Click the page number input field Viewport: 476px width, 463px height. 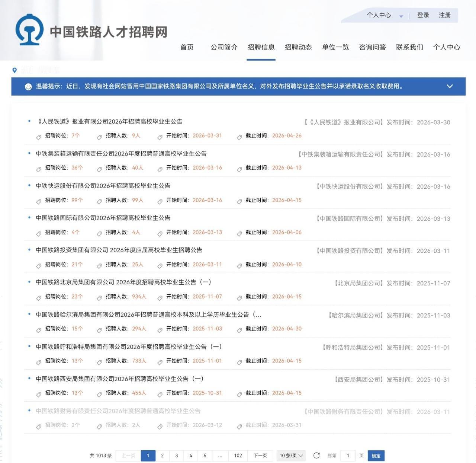348,455
